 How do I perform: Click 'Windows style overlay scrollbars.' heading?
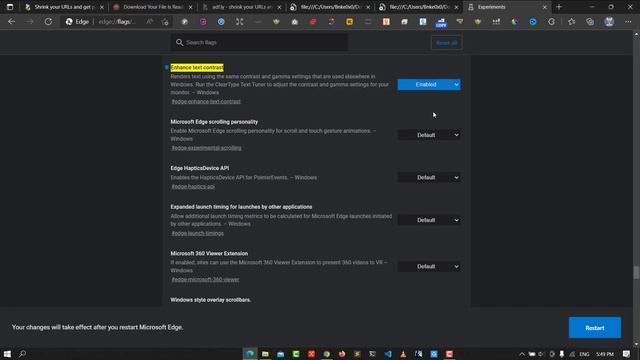[211, 300]
